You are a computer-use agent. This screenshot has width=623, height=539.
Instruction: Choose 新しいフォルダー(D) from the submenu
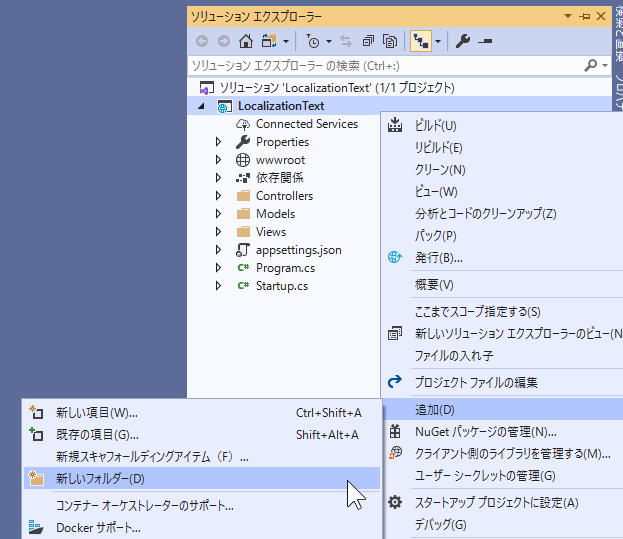point(100,478)
